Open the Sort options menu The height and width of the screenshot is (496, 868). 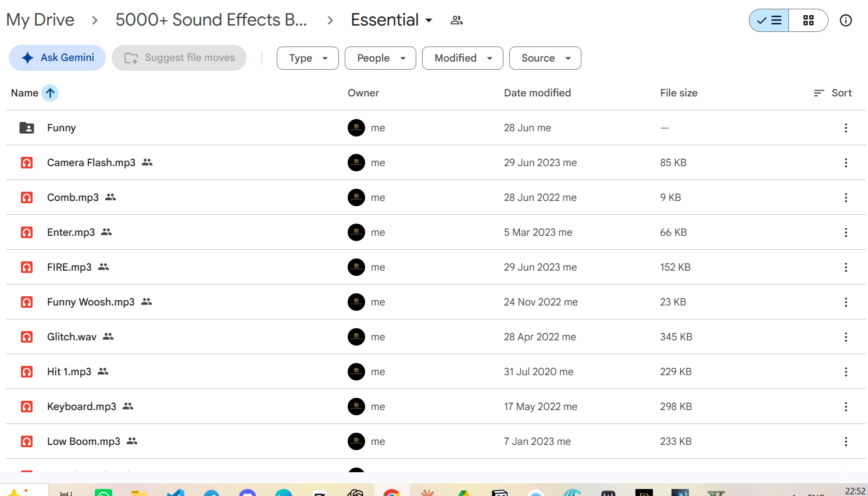(833, 93)
